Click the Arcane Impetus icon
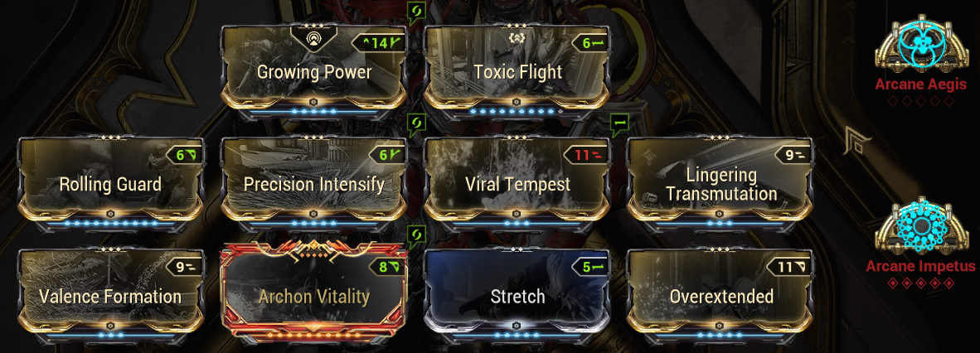Screen dimensions: 980x353 [x=920, y=230]
